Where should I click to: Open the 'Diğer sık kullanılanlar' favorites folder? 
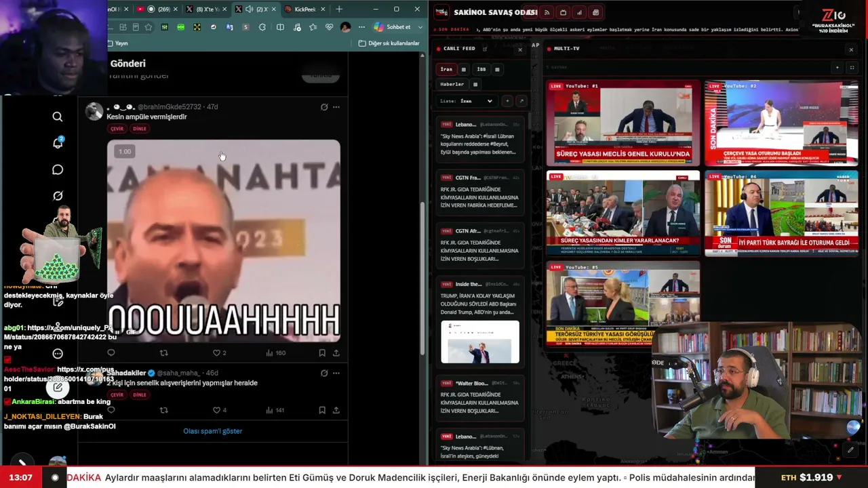[x=389, y=43]
